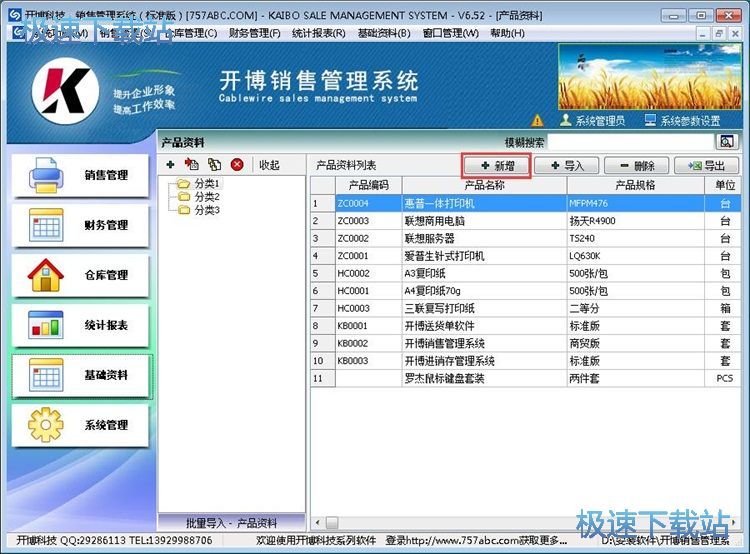Viewport: 750px width, 554px height.
Task: Select row 罗杰限标键盘套装
Action: coord(526,378)
